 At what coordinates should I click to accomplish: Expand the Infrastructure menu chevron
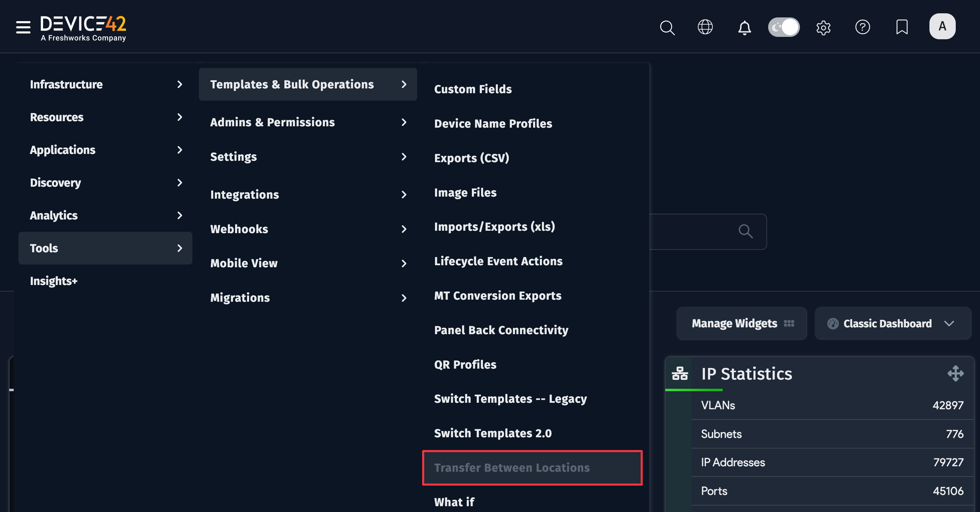click(180, 84)
